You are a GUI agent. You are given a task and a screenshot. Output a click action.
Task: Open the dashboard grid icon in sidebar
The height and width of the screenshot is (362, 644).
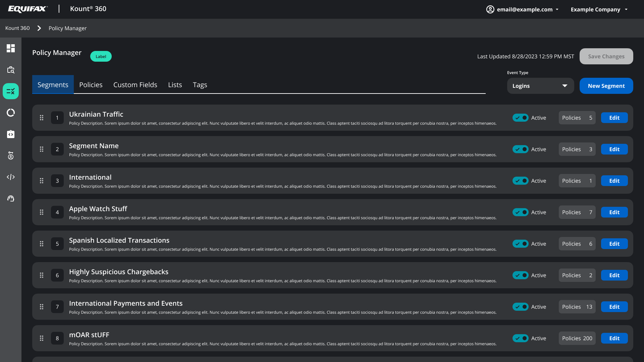[11, 48]
